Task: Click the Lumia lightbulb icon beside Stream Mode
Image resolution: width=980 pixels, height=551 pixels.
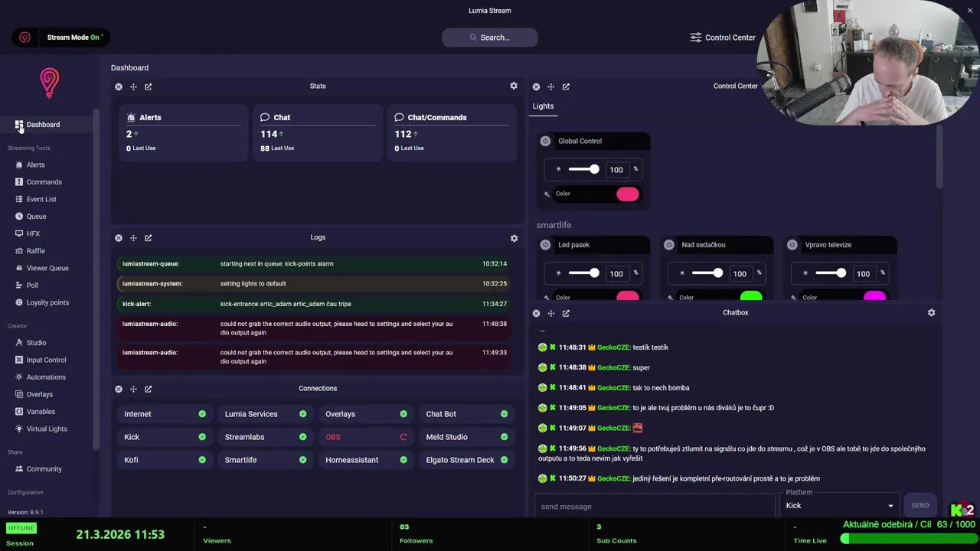Action: [24, 37]
